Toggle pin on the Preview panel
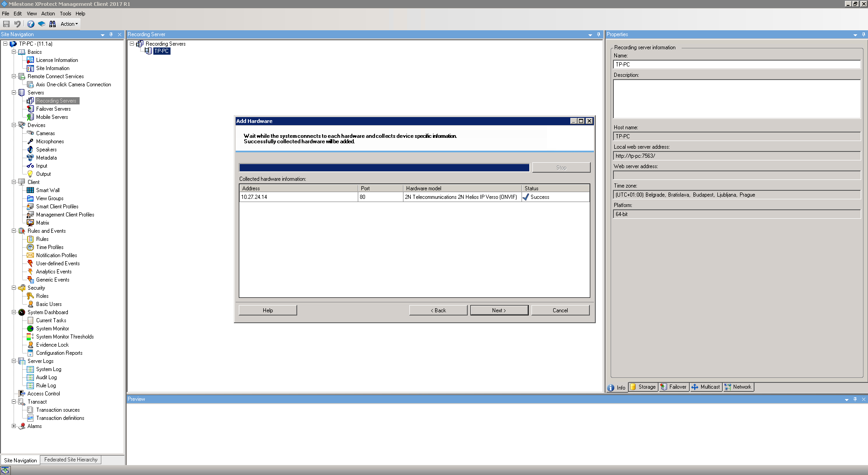Viewport: 868px width, 475px height. tap(855, 399)
